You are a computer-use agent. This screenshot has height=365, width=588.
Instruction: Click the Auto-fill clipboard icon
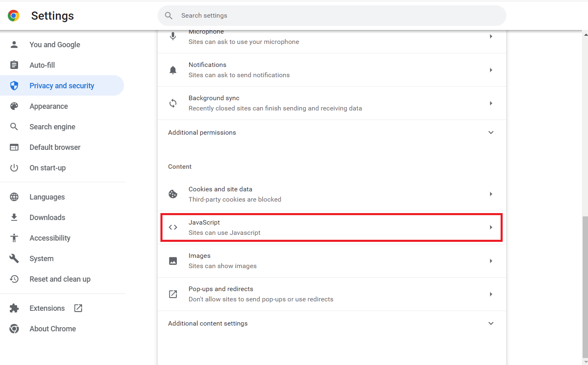[14, 65]
